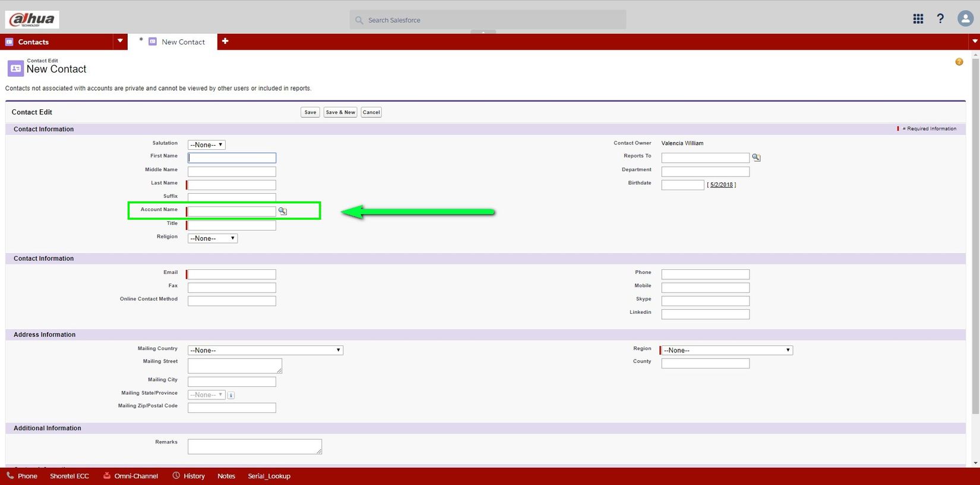Click the Mailing State info icon
The width and height of the screenshot is (980, 485).
[231, 395]
